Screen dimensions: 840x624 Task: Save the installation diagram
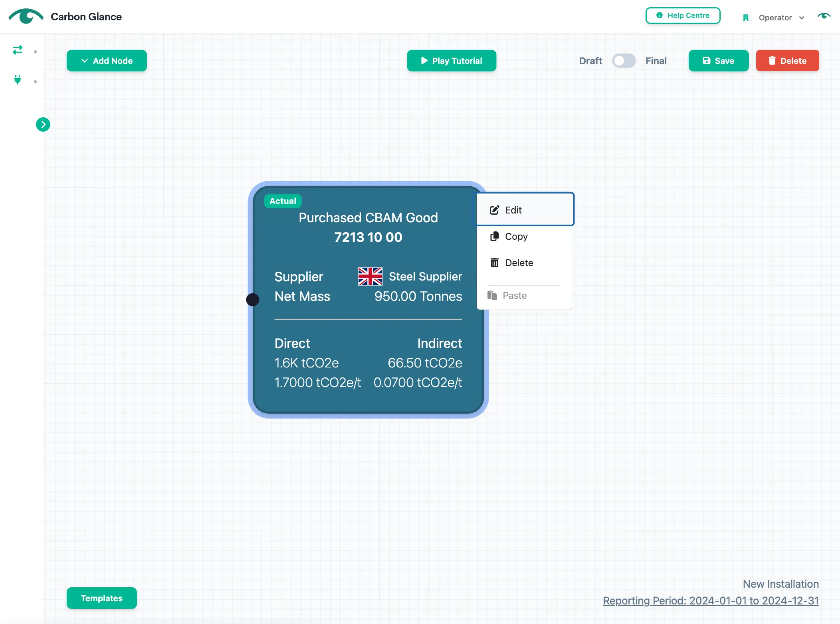(718, 61)
